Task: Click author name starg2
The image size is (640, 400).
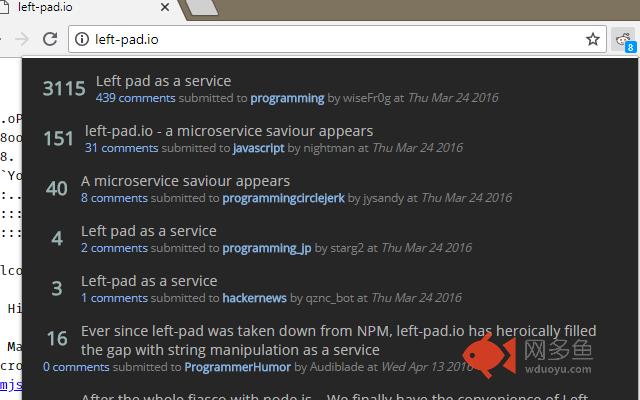Action: point(347,248)
